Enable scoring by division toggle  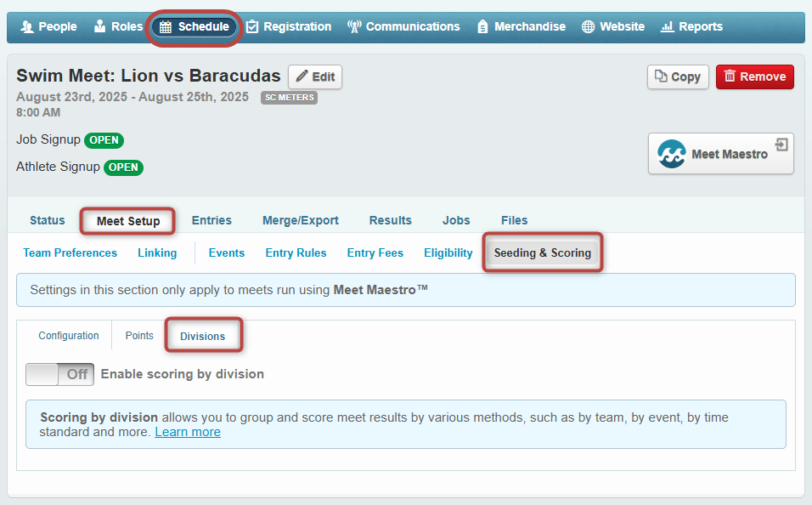pyautogui.click(x=59, y=374)
